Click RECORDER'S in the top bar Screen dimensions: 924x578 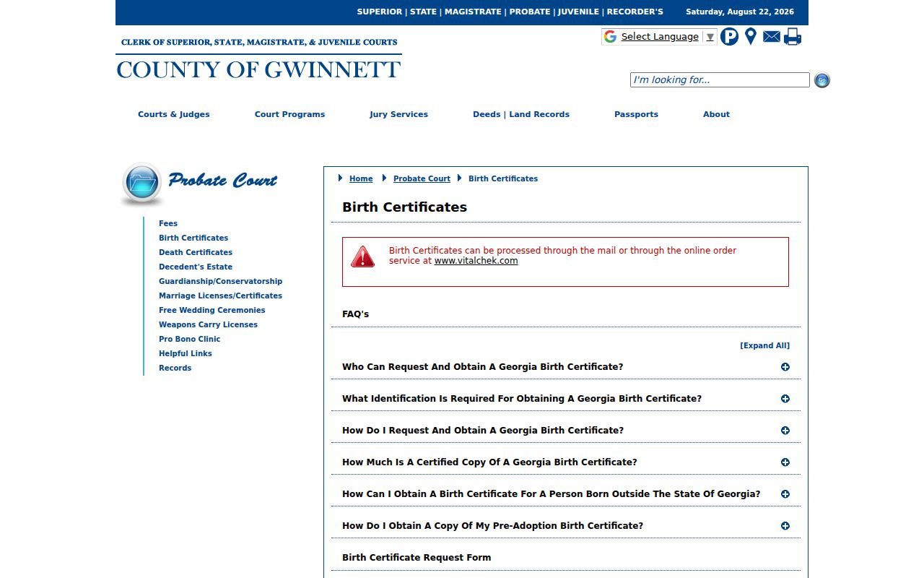(635, 12)
